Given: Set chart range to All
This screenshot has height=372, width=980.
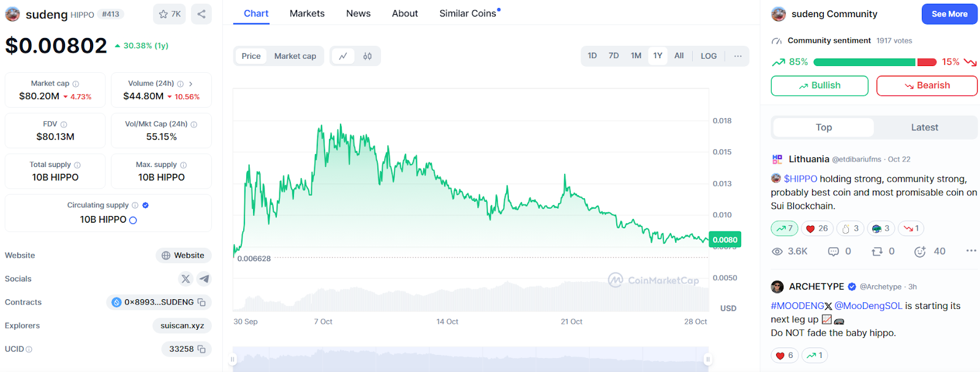Looking at the screenshot, I should pos(679,56).
